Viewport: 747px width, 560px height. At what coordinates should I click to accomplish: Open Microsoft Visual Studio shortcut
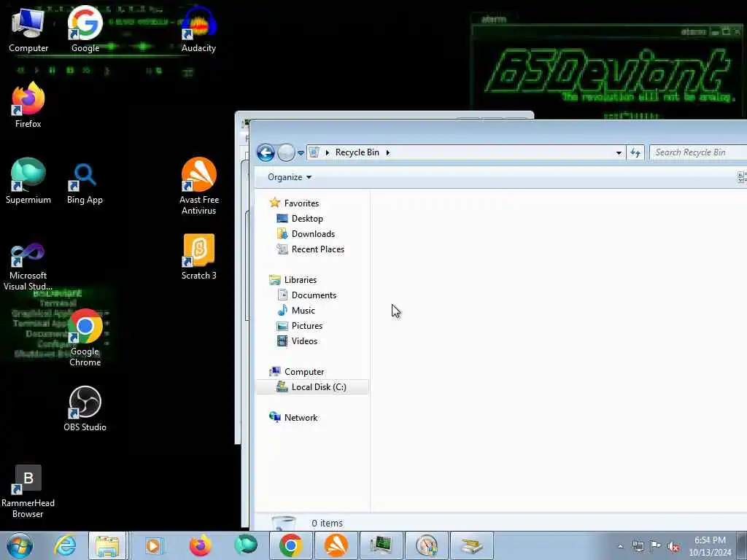pyautogui.click(x=28, y=267)
